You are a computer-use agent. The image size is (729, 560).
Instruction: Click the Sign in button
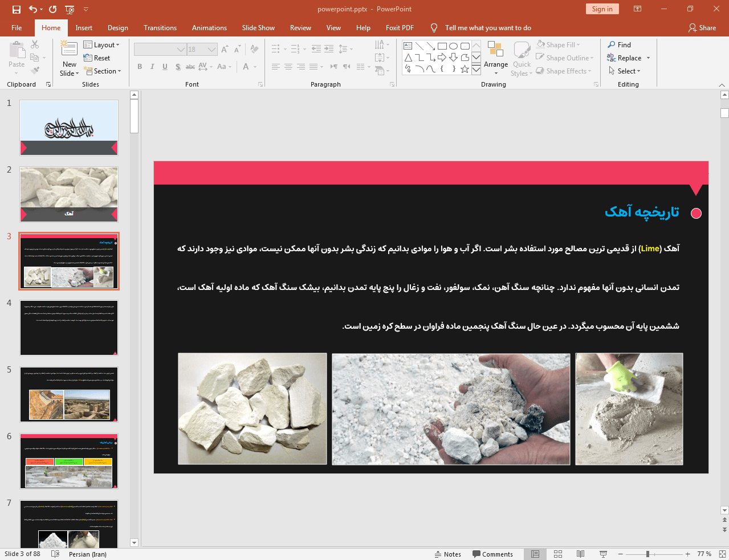click(x=602, y=9)
